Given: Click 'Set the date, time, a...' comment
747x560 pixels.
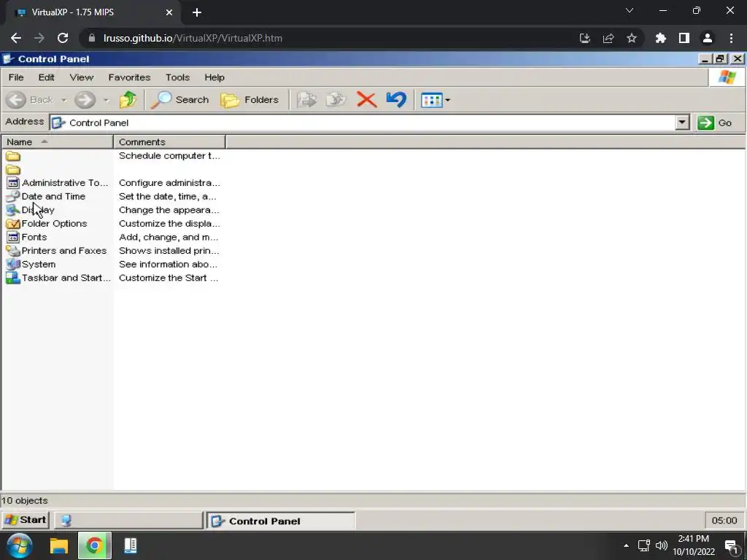Looking at the screenshot, I should coord(167,196).
